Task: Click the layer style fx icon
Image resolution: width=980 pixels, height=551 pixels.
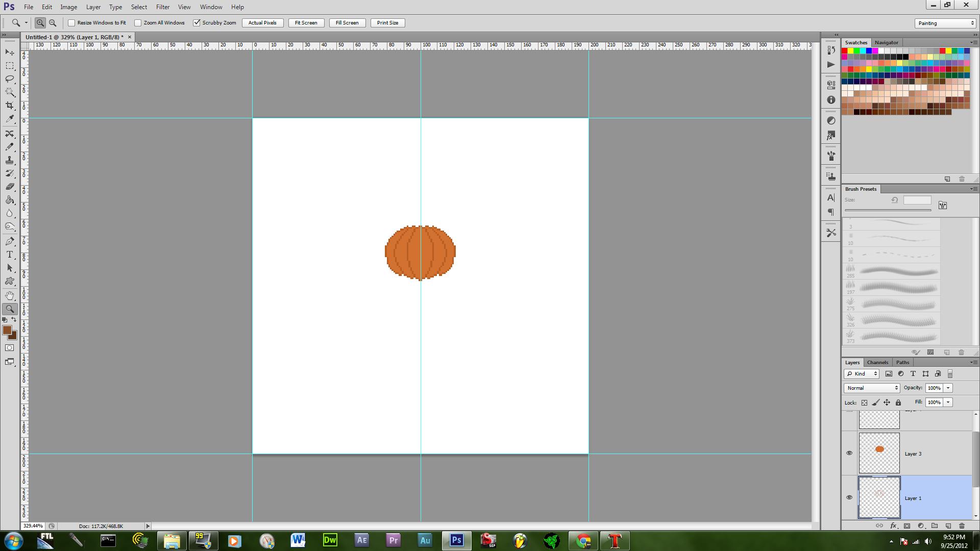Action: tap(893, 525)
